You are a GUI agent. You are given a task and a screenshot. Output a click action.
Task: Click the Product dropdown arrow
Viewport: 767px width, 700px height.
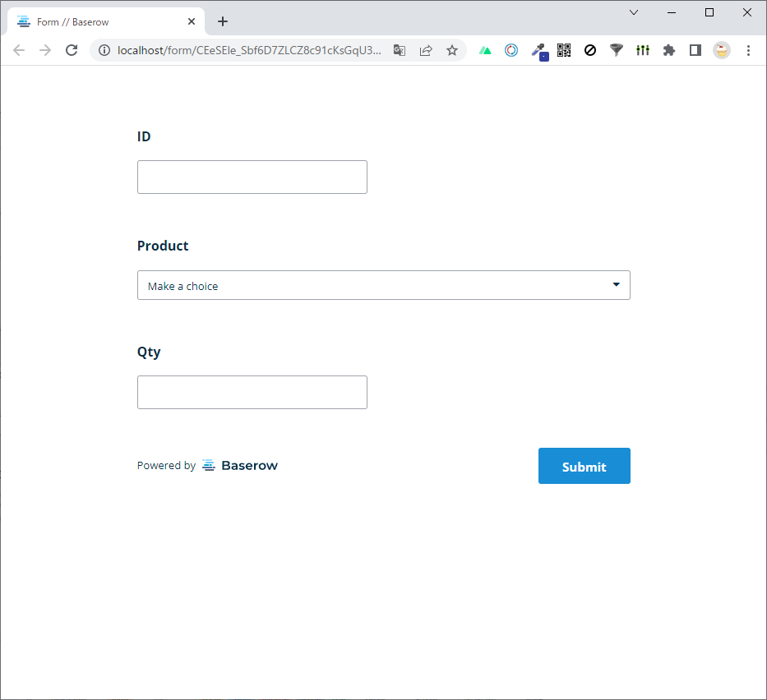pos(617,284)
